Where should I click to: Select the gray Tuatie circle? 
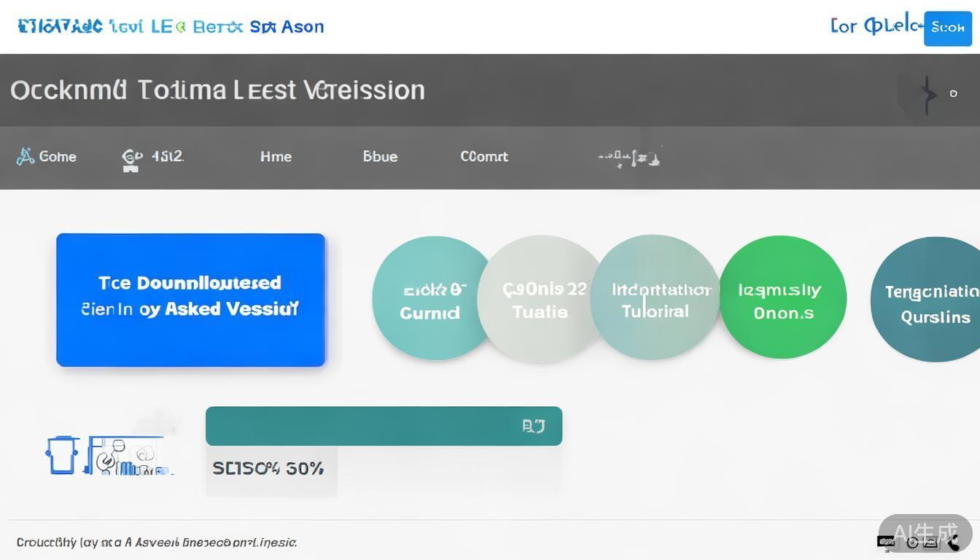540,299
